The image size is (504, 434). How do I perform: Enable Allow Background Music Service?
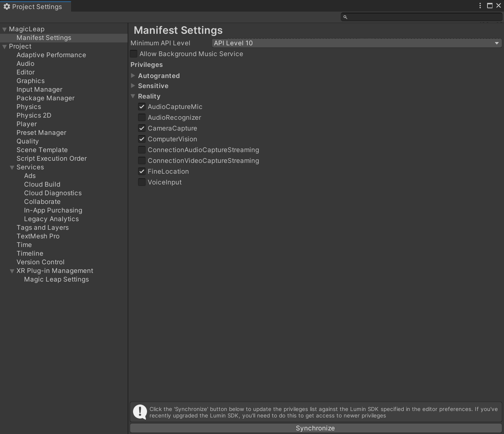(134, 54)
